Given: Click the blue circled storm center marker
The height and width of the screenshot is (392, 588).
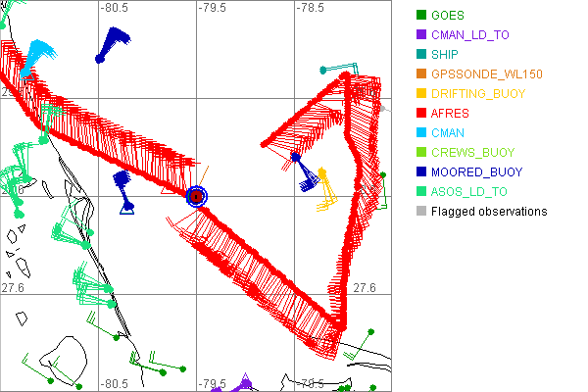Looking at the screenshot, I should point(197,196).
